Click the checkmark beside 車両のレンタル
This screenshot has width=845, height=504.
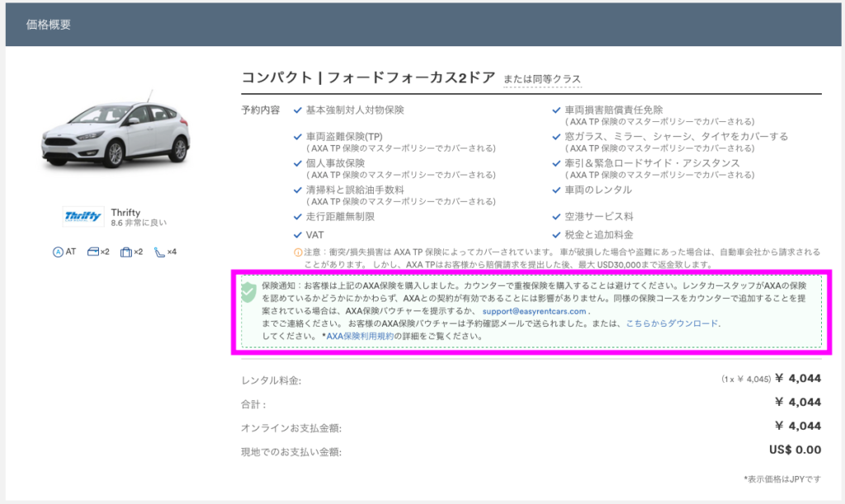tap(557, 190)
